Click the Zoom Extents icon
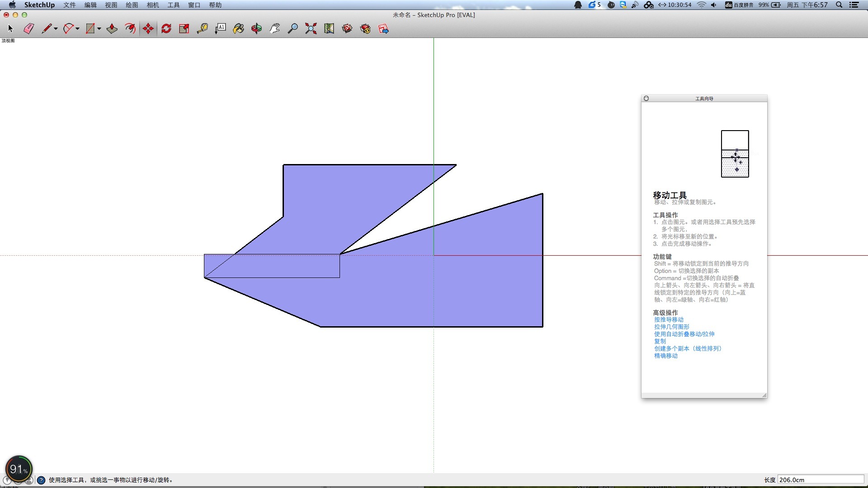868x488 pixels. (311, 29)
